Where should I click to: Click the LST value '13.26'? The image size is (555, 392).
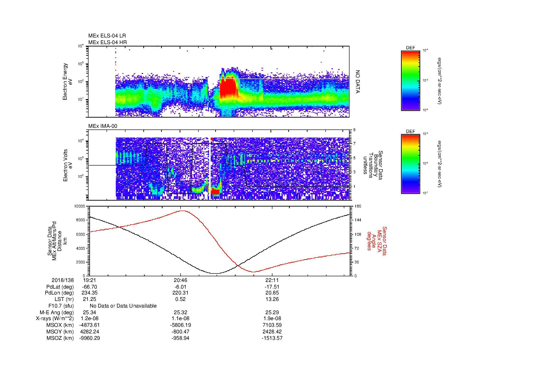[272, 299]
